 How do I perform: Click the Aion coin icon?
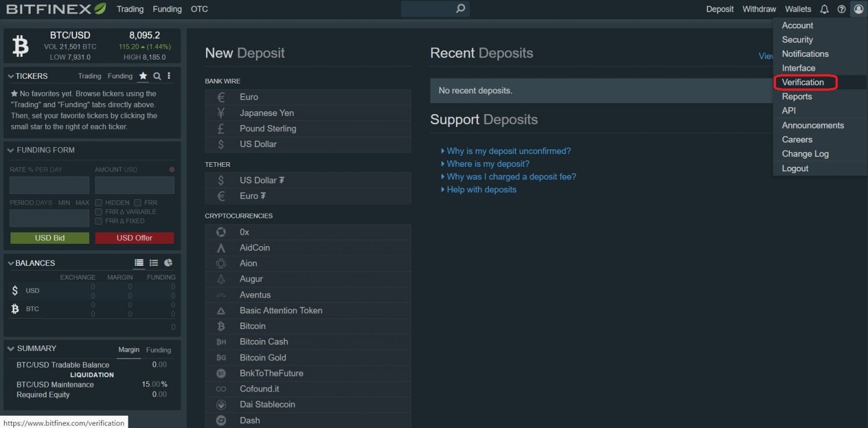click(x=221, y=264)
